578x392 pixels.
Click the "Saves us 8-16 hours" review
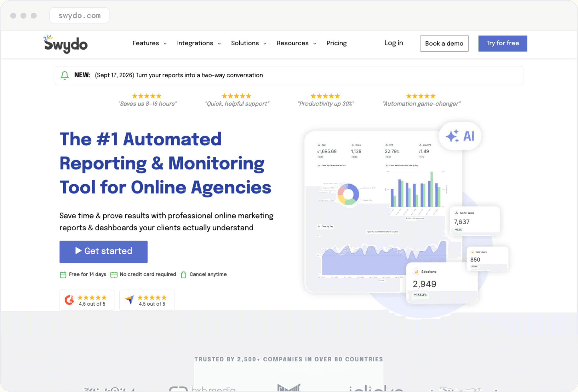(147, 100)
